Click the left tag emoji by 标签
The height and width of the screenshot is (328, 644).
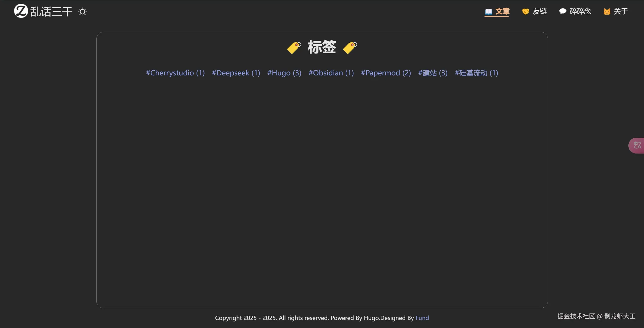(x=294, y=48)
